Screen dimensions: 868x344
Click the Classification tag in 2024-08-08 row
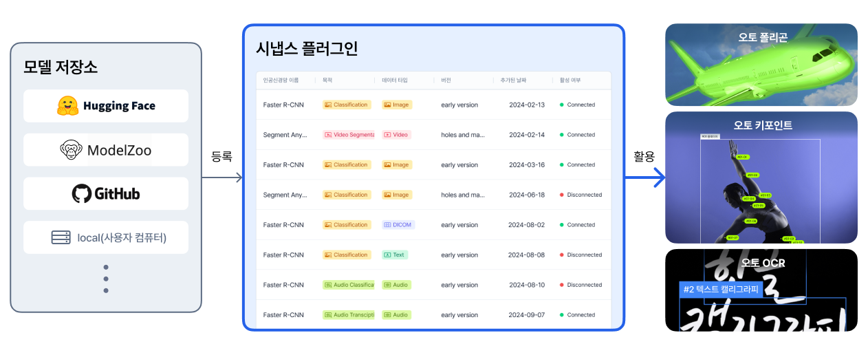coord(347,255)
